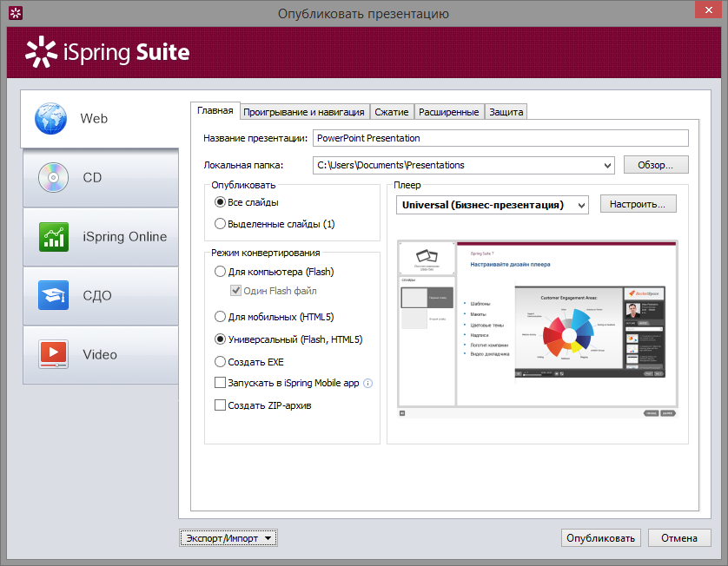Close the publish dialog window
728x566 pixels.
pos(709,10)
